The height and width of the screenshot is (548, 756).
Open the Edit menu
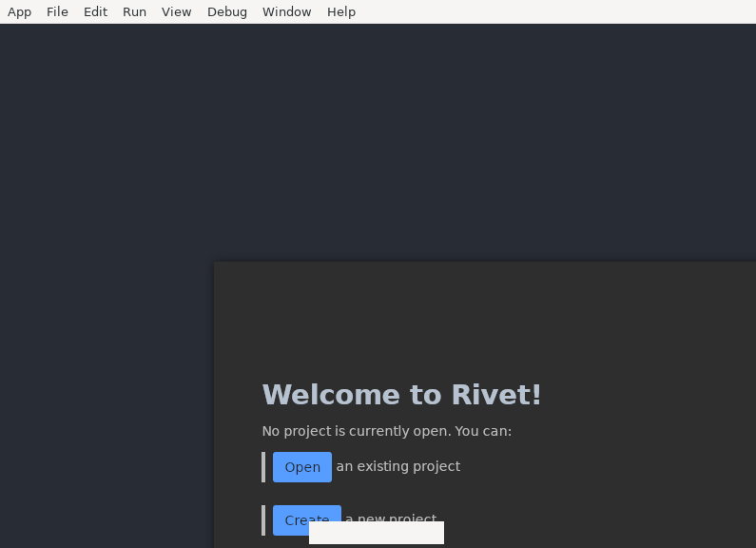[95, 11]
